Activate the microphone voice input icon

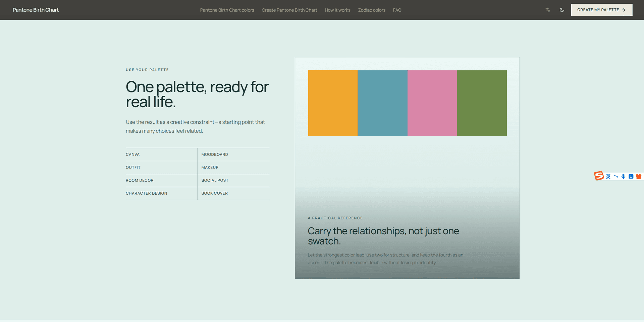pos(623,177)
